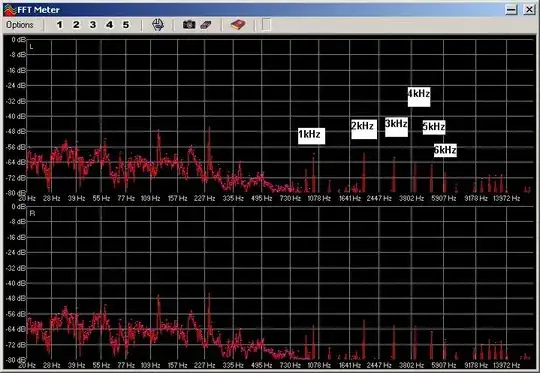The image size is (540, 373).
Task: Click the small blank button after the book icon
Action: tap(266, 25)
